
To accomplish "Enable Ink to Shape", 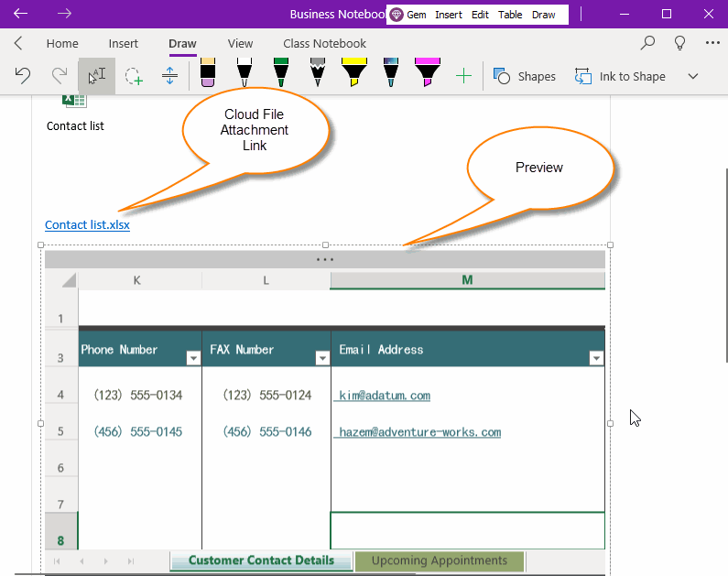I will click(620, 76).
